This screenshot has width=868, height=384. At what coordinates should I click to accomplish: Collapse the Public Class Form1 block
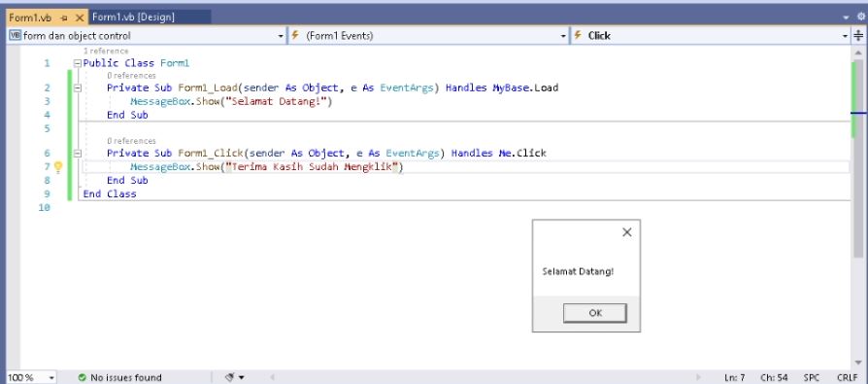[x=78, y=63]
